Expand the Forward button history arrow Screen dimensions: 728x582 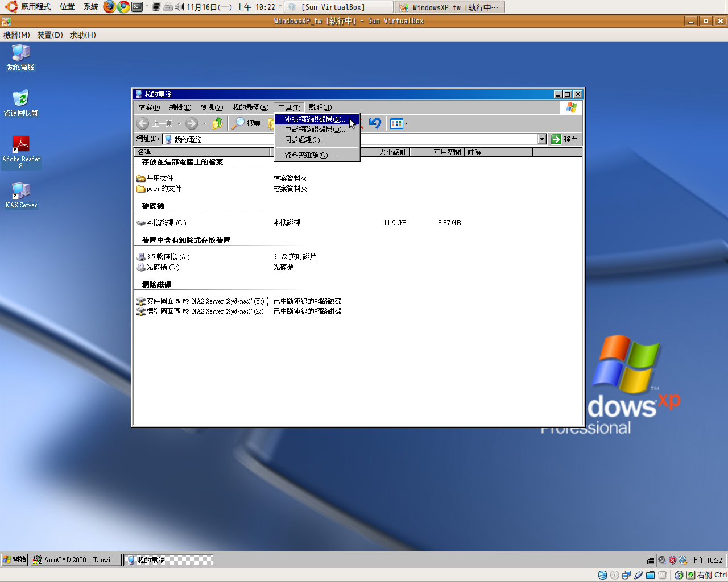[x=205, y=123]
